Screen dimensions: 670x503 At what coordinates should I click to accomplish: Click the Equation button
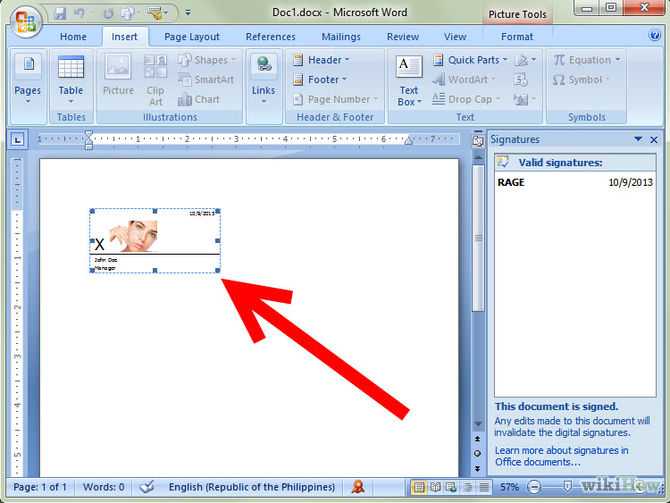[x=587, y=60]
